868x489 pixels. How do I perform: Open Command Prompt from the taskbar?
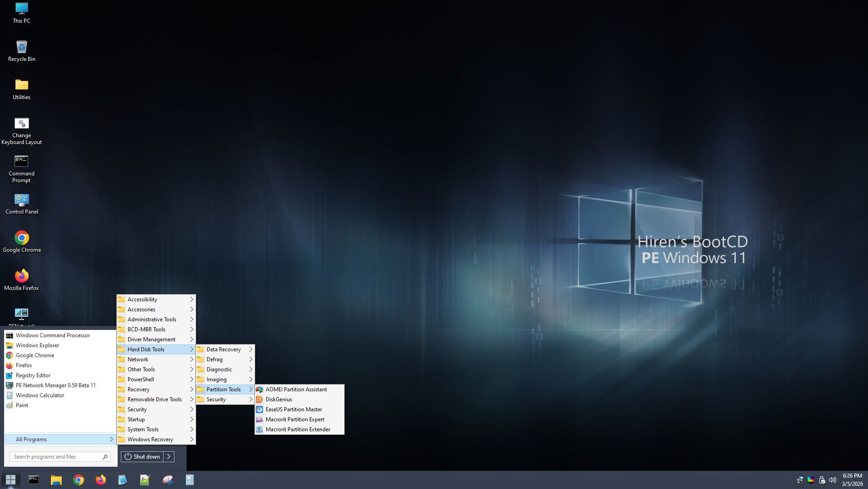click(x=34, y=480)
